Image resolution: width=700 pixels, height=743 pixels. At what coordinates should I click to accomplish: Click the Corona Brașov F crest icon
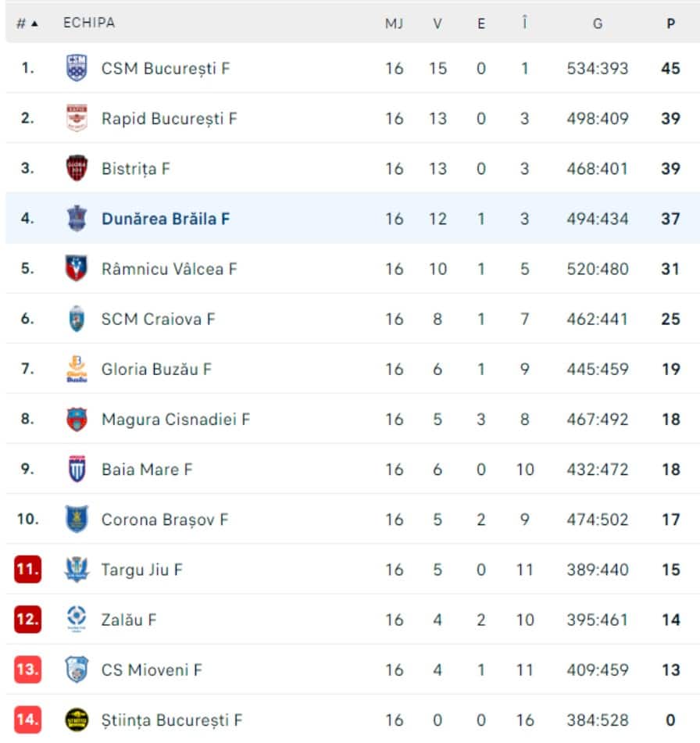point(77,519)
